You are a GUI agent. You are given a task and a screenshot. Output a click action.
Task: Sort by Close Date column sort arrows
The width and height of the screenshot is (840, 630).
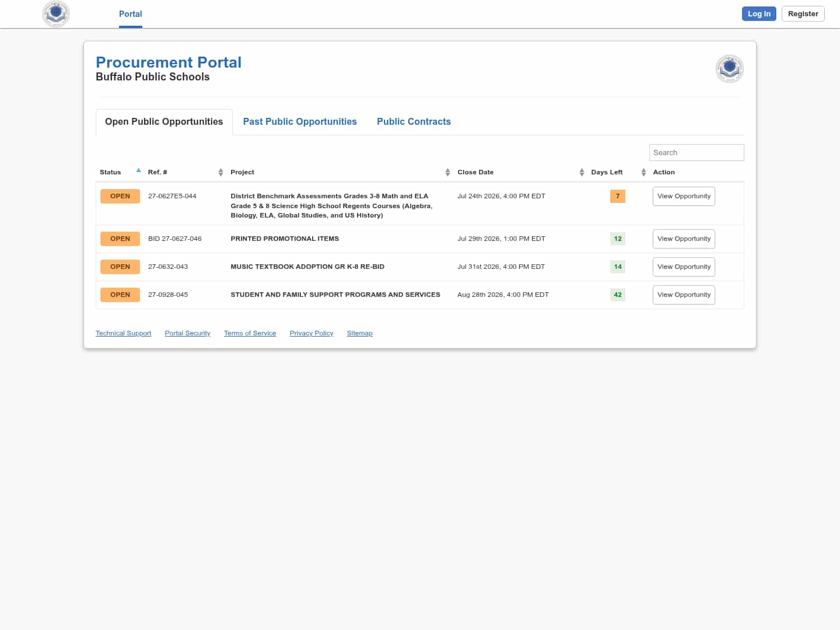click(x=582, y=172)
